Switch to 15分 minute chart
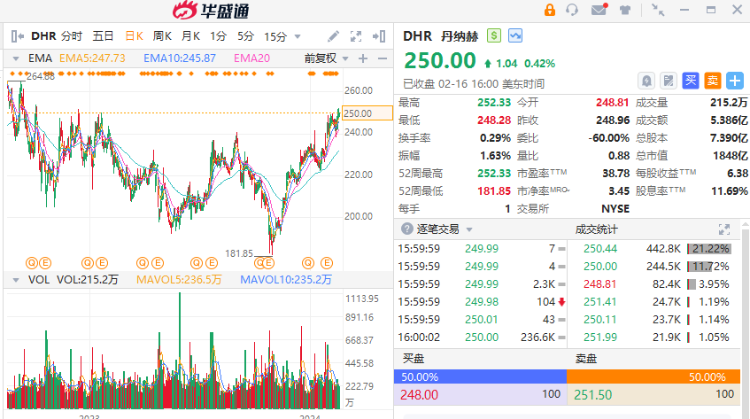This screenshot has width=750, height=419. point(276,36)
